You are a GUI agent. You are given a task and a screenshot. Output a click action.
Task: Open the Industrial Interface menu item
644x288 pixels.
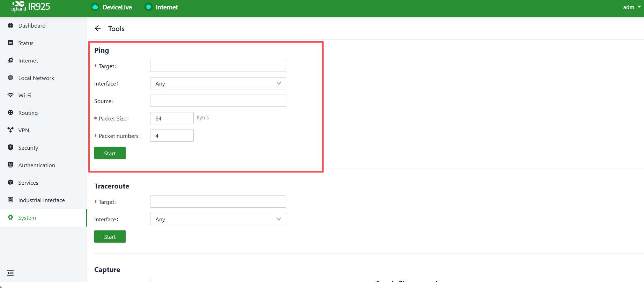(43, 200)
